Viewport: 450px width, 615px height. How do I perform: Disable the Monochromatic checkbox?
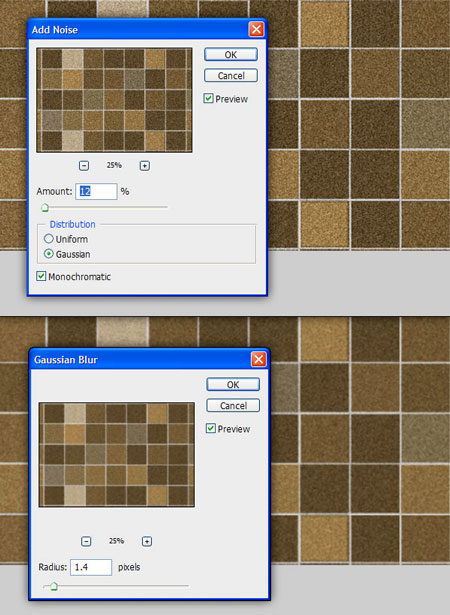pos(41,276)
